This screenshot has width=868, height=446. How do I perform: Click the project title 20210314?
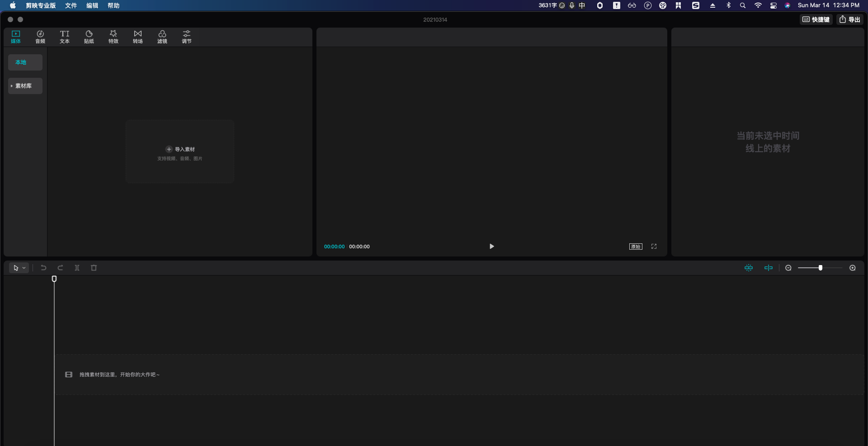435,19
